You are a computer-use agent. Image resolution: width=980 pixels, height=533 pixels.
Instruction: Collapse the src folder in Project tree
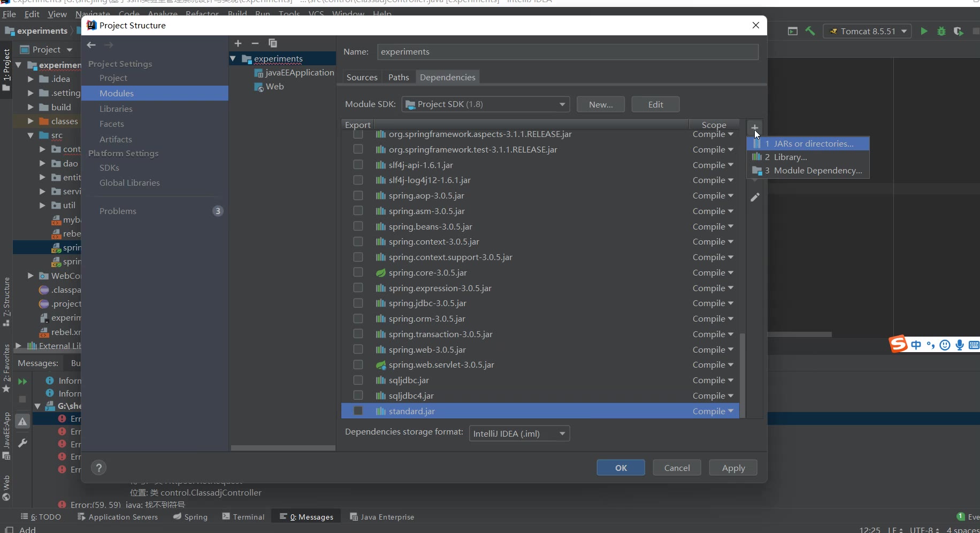pyautogui.click(x=30, y=135)
